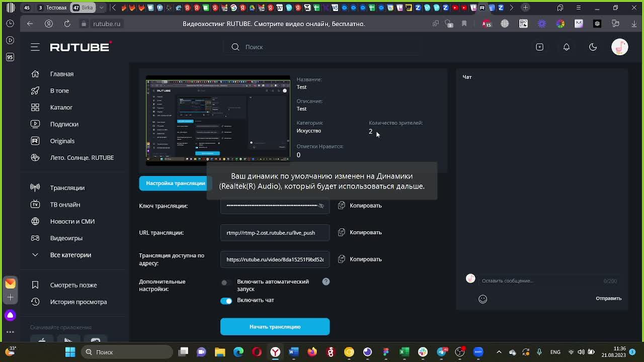Open the browser side panel history clock
This screenshot has height=362, width=644.
(10, 24)
